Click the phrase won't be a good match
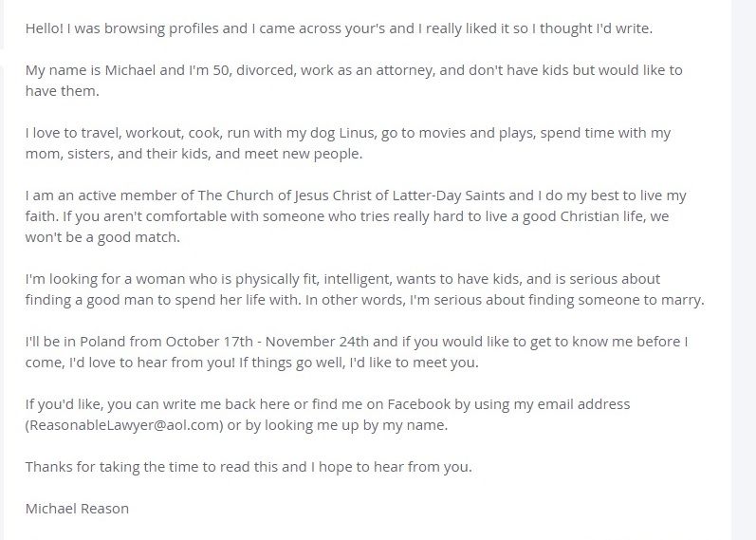The height and width of the screenshot is (540, 756). pos(102,237)
